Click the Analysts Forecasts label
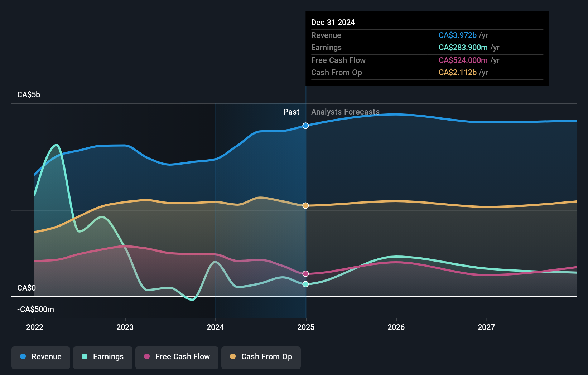588x375 pixels. (x=345, y=112)
